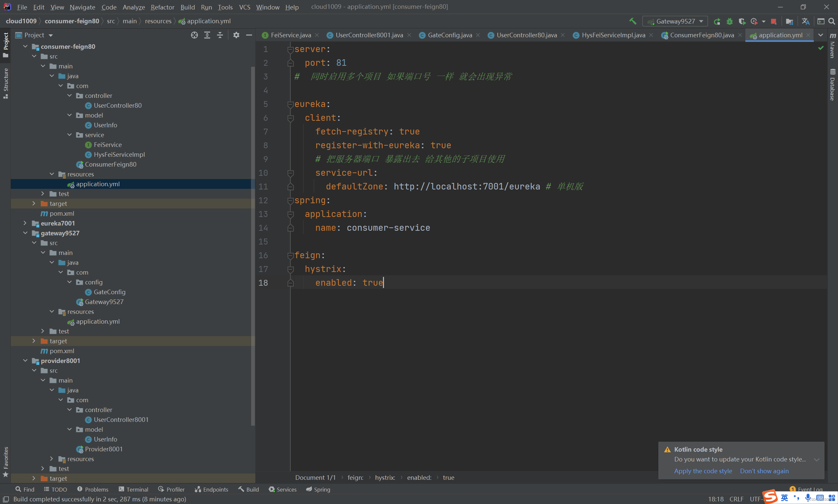Image resolution: width=838 pixels, height=504 pixels.
Task: Open Gateway9527 run configuration dropdown
Action: click(675, 21)
